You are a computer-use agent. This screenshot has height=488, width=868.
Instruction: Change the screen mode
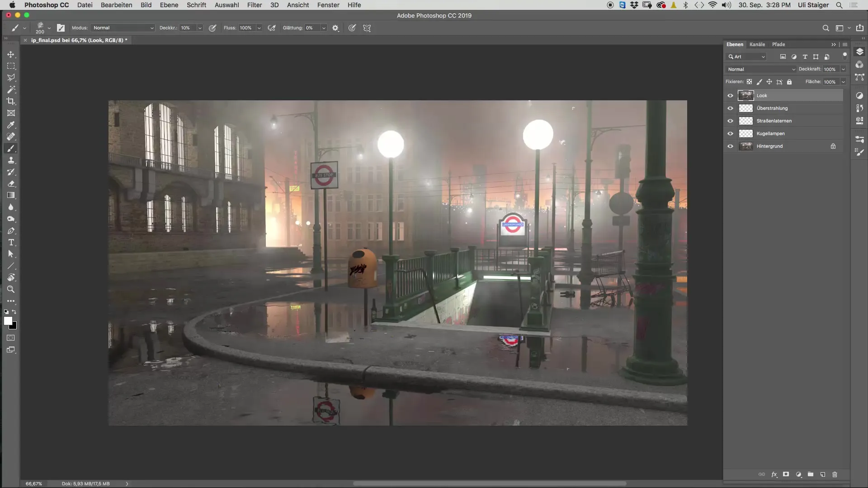click(x=11, y=350)
